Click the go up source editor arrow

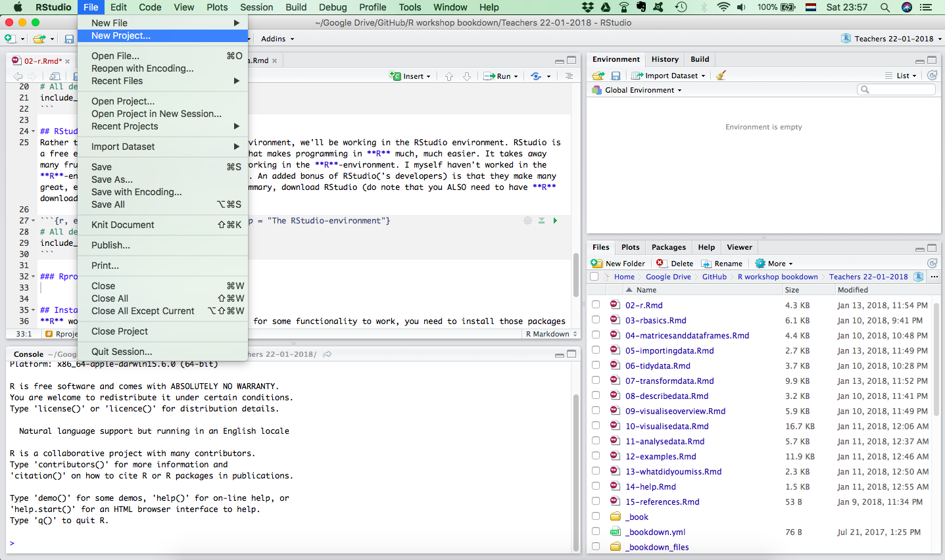point(449,76)
